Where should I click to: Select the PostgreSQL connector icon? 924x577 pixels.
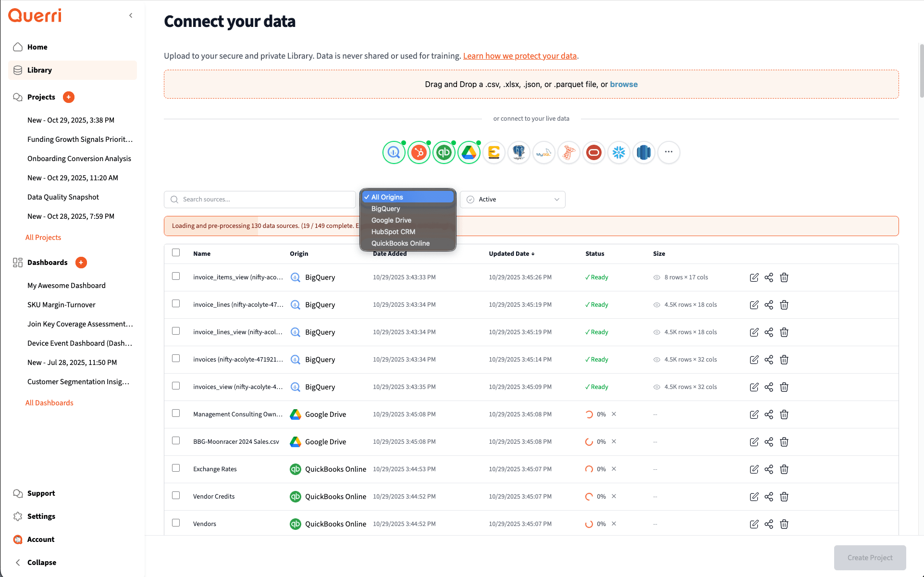tap(519, 152)
